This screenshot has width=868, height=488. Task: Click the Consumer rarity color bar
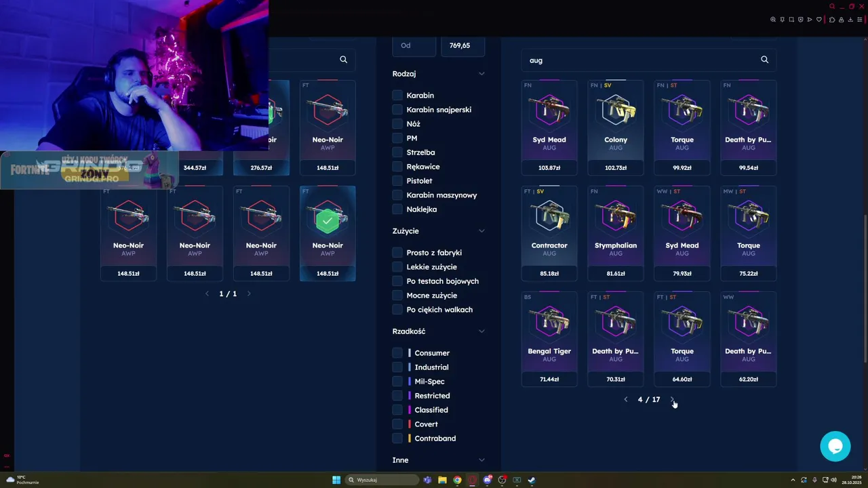410,353
